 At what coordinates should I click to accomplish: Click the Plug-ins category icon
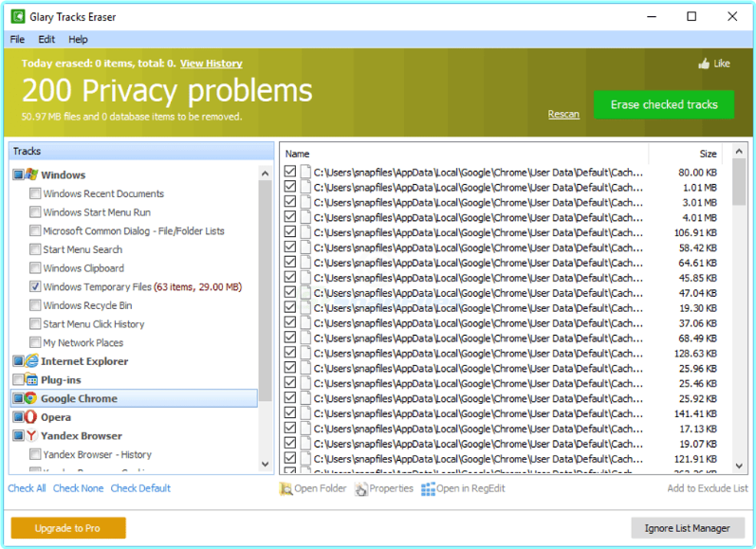31,380
